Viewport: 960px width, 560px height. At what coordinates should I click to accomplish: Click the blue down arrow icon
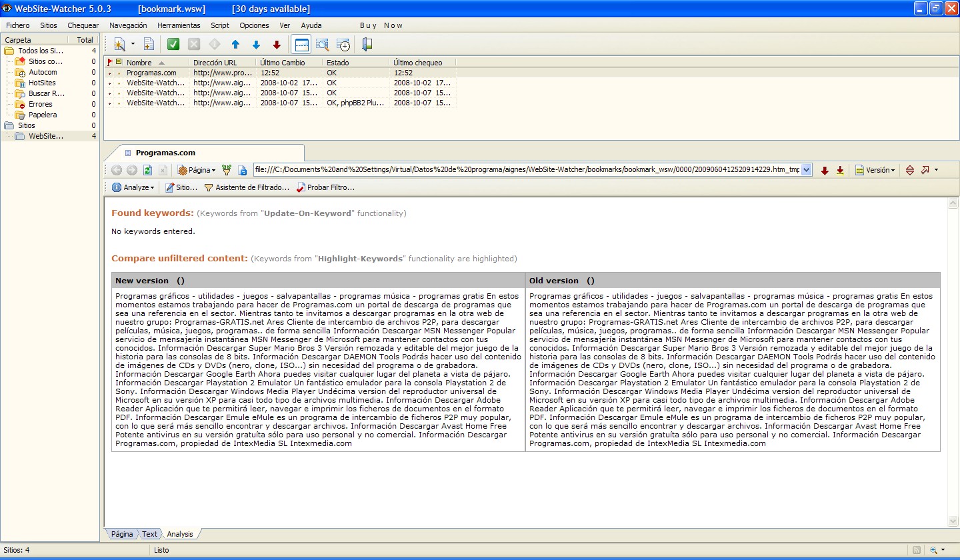256,45
